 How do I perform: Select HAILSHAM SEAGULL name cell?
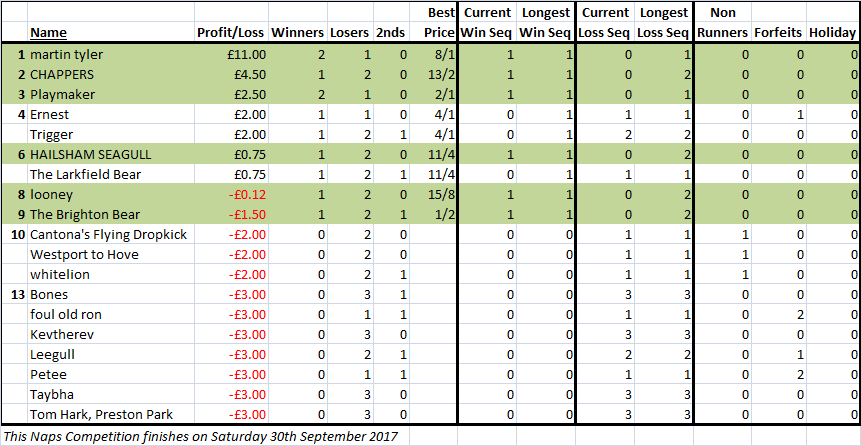tap(110, 155)
